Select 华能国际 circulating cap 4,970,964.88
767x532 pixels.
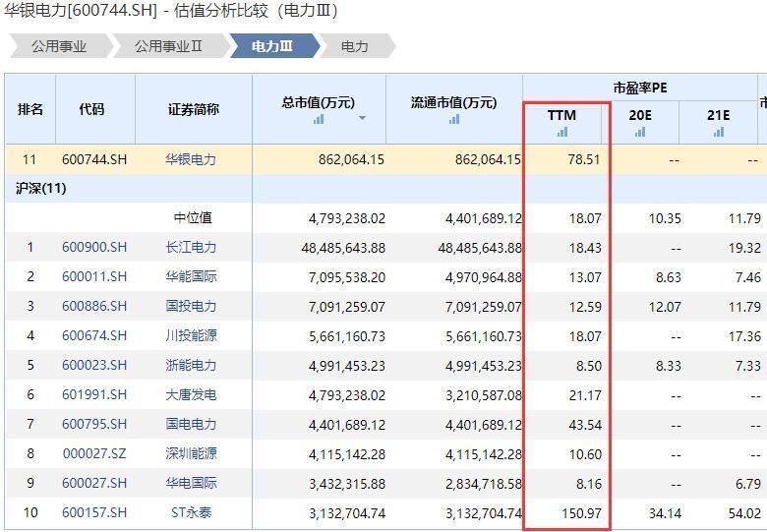click(483, 277)
